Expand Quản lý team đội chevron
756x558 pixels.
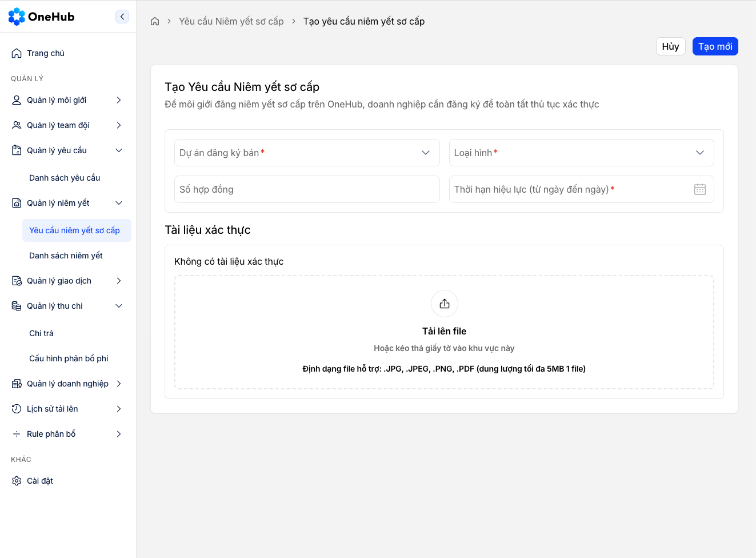119,125
